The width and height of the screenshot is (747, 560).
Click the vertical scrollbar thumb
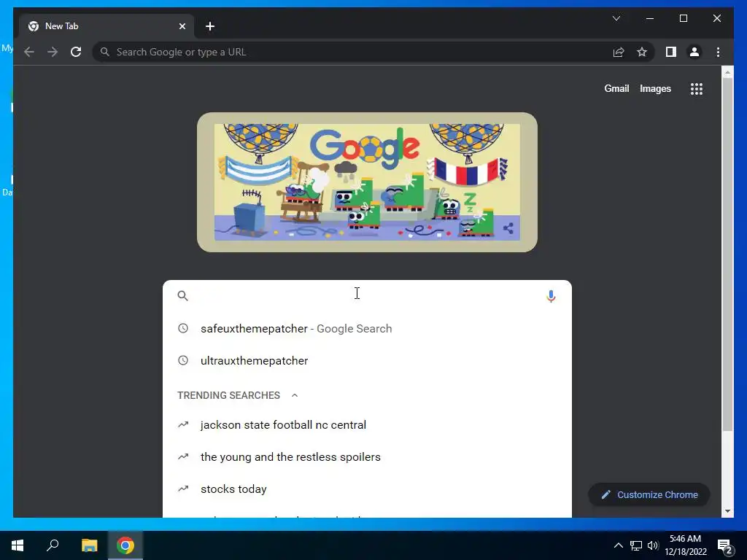pyautogui.click(x=727, y=254)
